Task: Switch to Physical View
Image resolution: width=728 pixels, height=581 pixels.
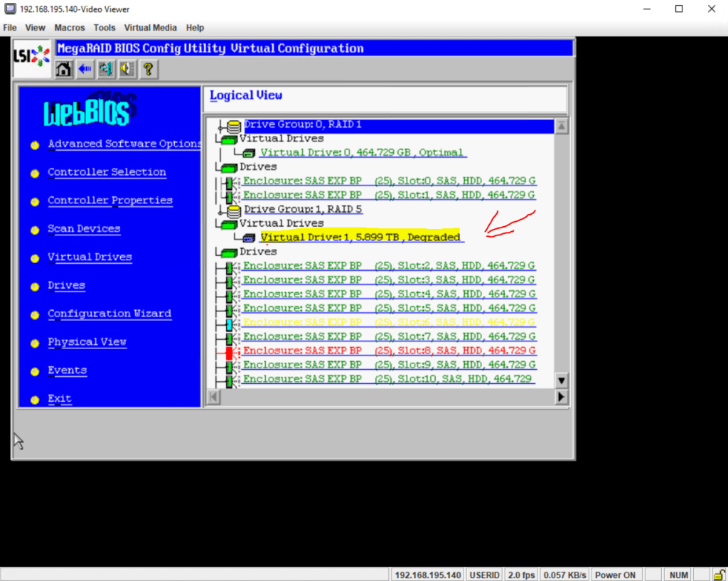Action: pyautogui.click(x=87, y=342)
